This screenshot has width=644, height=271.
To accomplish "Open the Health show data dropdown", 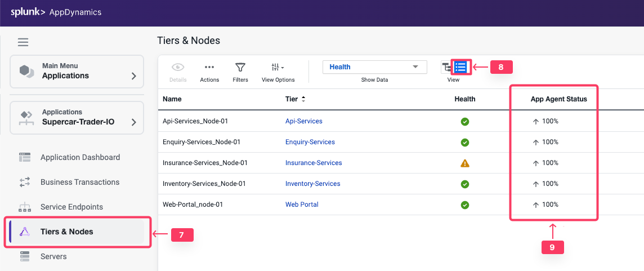I will tap(374, 67).
